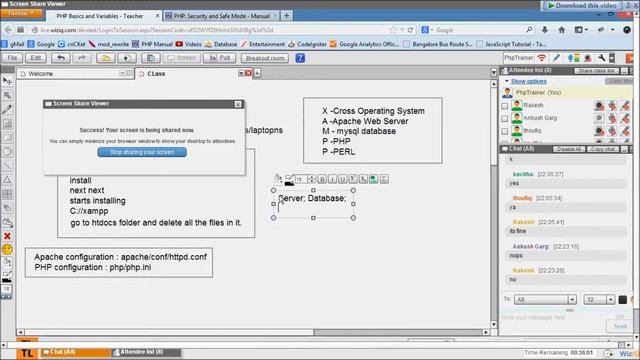Click the wrench settings icon
This screenshot has width=640, height=360.
click(x=602, y=58)
